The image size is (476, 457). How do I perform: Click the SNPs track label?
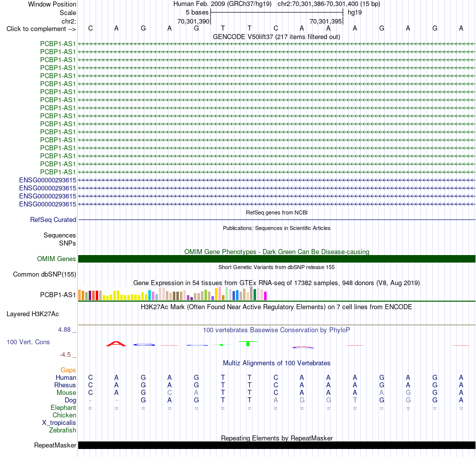tap(68, 243)
